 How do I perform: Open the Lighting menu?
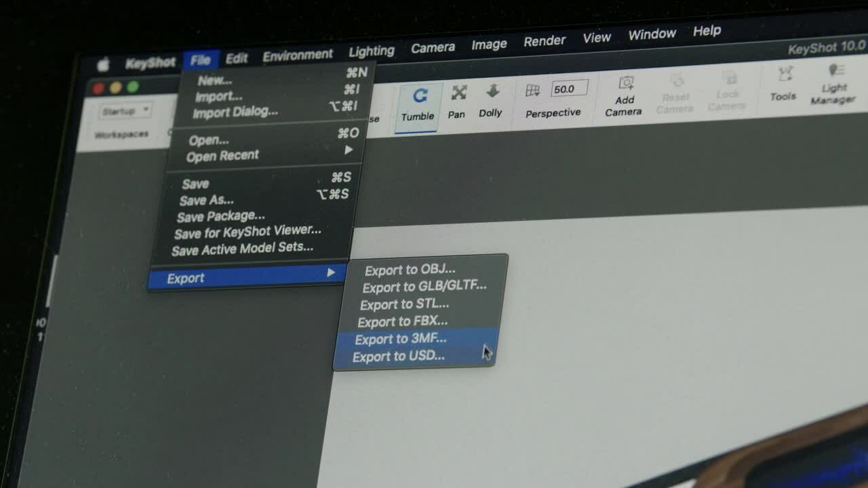click(371, 52)
